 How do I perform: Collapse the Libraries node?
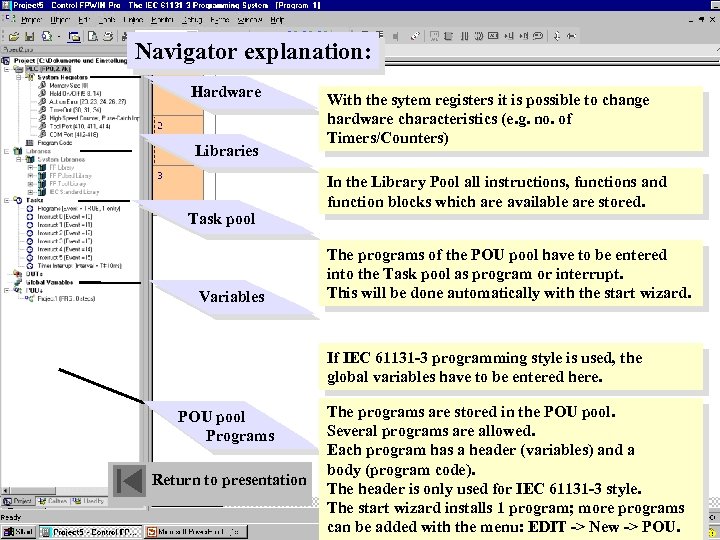(x=7, y=151)
